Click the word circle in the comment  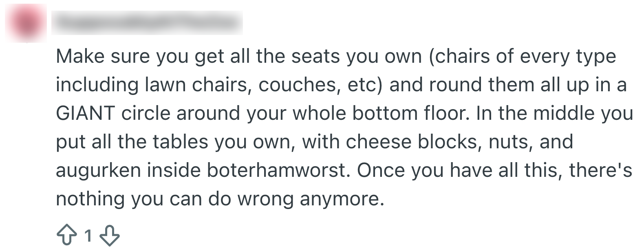(x=145, y=113)
